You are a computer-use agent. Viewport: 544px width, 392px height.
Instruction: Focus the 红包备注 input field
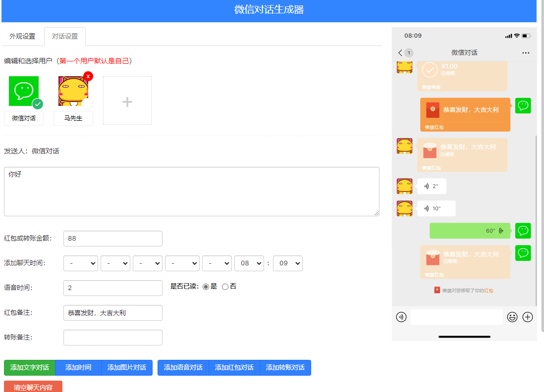113,313
